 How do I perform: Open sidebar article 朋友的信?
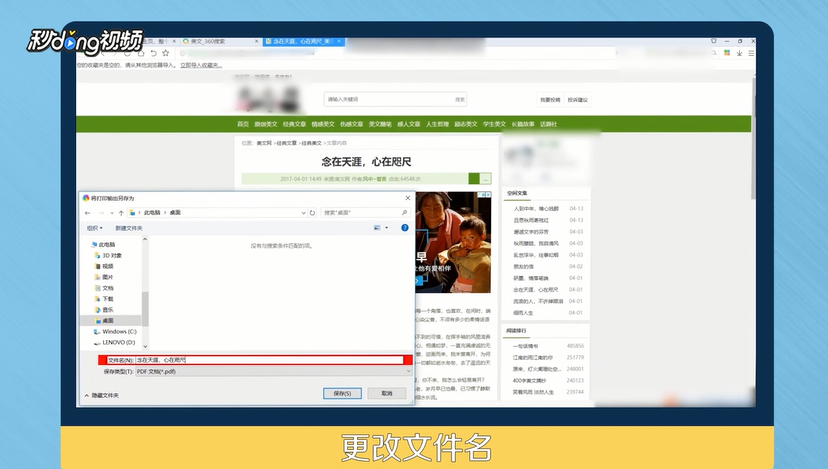point(523,267)
